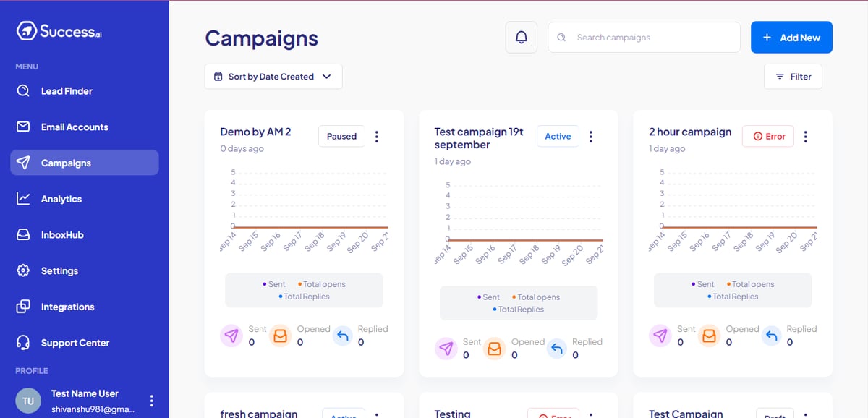Open the Paused status dropdown

341,136
